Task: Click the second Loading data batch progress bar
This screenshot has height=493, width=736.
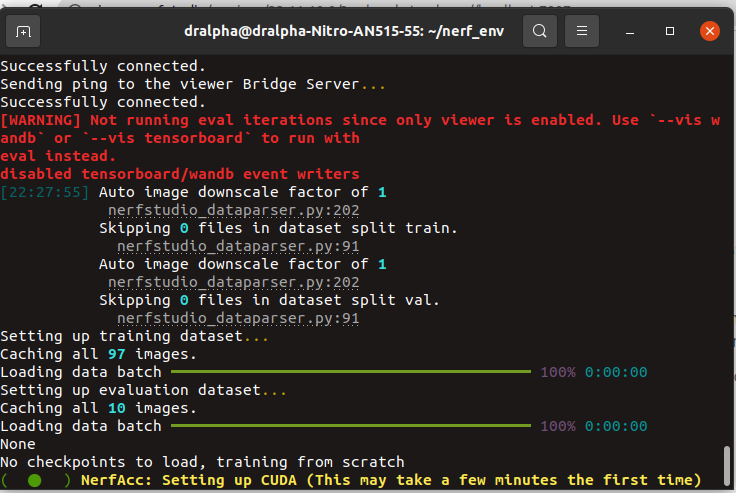Action: click(351, 426)
